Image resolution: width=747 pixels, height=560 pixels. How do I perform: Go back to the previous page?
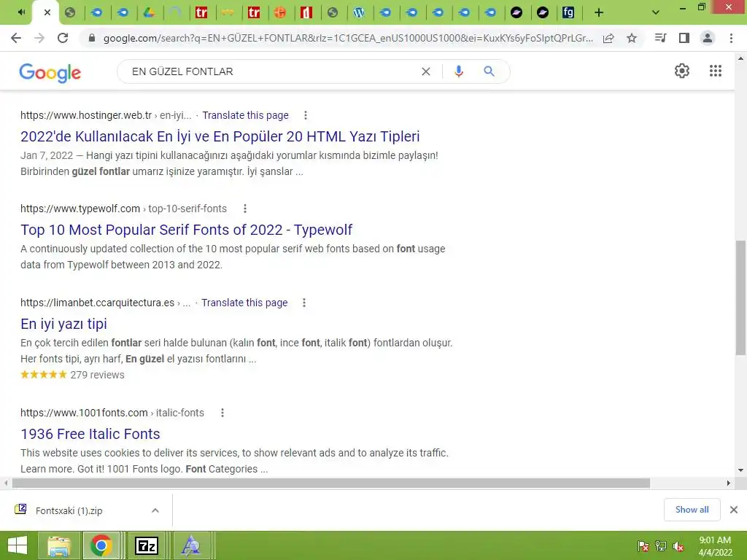click(x=16, y=38)
